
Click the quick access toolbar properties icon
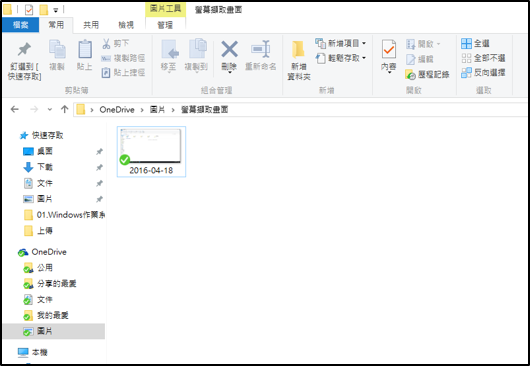(x=29, y=9)
